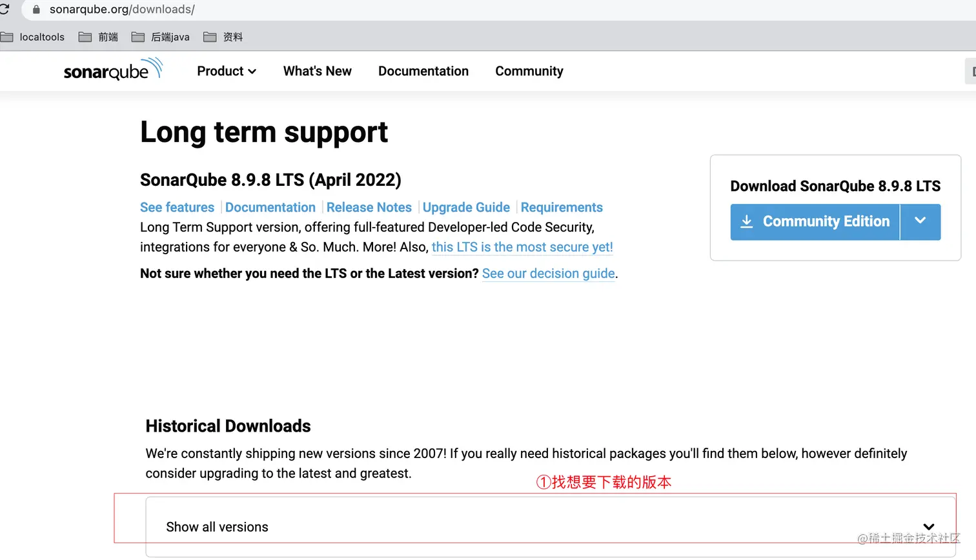Viewport: 976px width, 560px height.
Task: Click the 'Long term support' heading
Action: coord(264,132)
